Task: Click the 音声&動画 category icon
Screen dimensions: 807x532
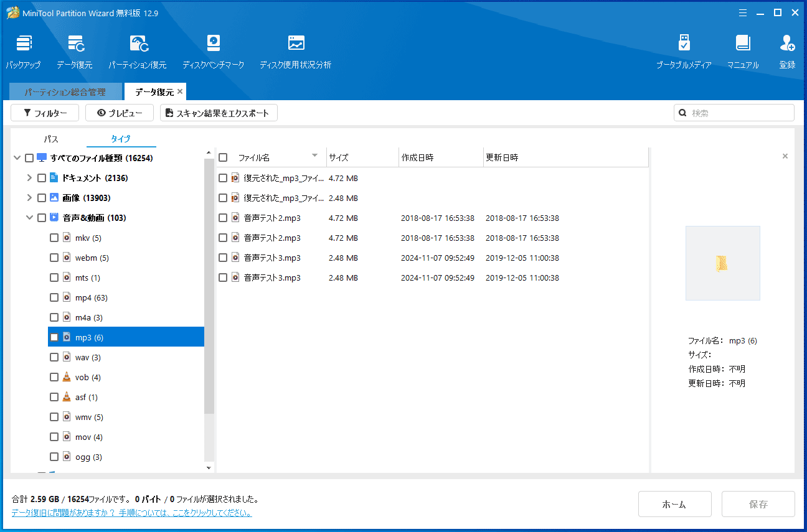Action: point(54,218)
